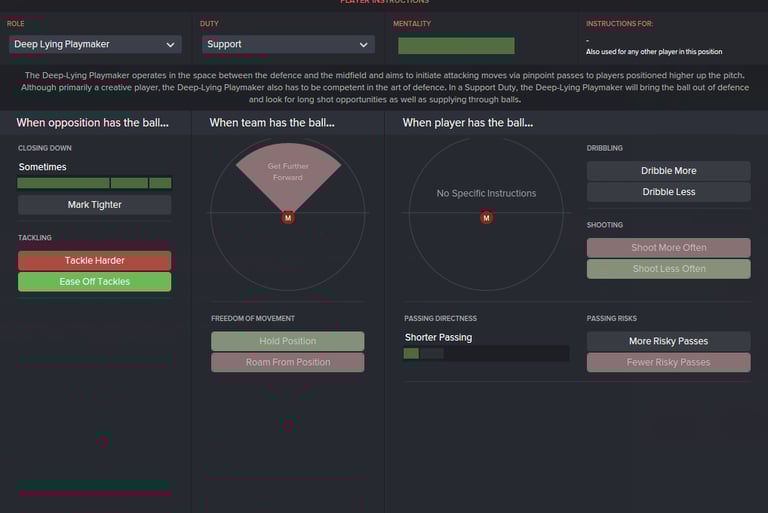Click the DRIBBLING section label
This screenshot has height=513, width=768.
tap(604, 148)
